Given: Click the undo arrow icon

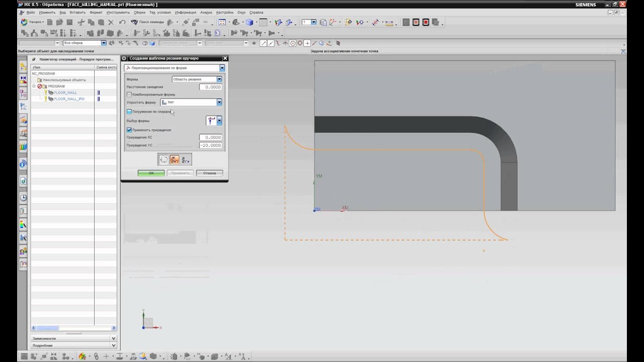Looking at the screenshot, I should [122, 22].
